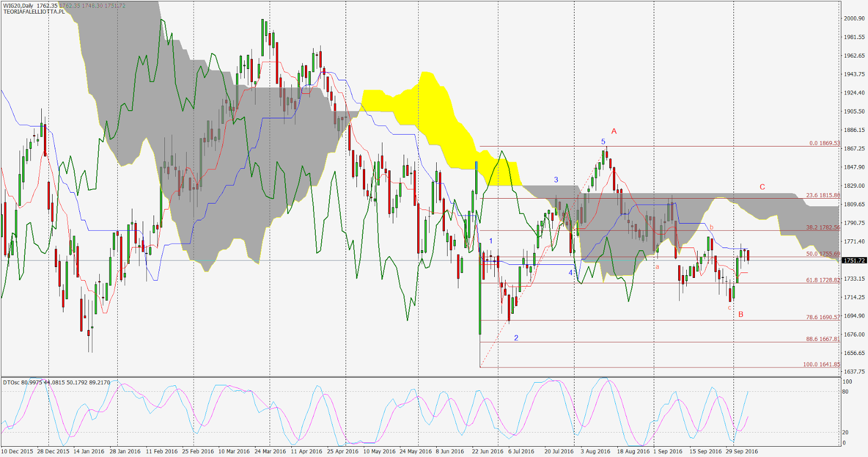Click date label 28 Dec 2015

coord(53,451)
